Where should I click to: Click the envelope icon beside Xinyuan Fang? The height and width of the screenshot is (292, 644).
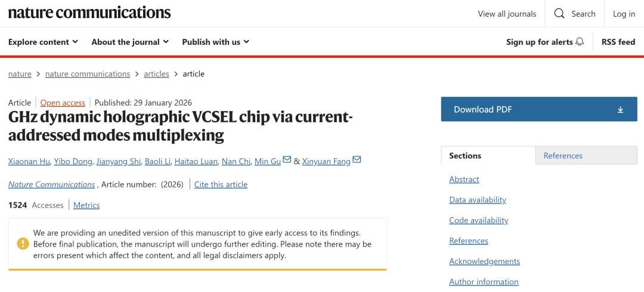[357, 160]
